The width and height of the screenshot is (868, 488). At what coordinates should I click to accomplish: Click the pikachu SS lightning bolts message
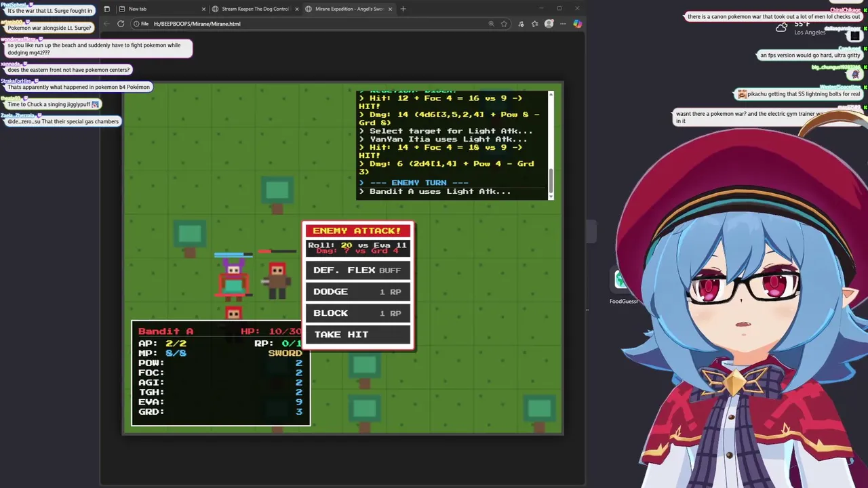[x=799, y=94]
